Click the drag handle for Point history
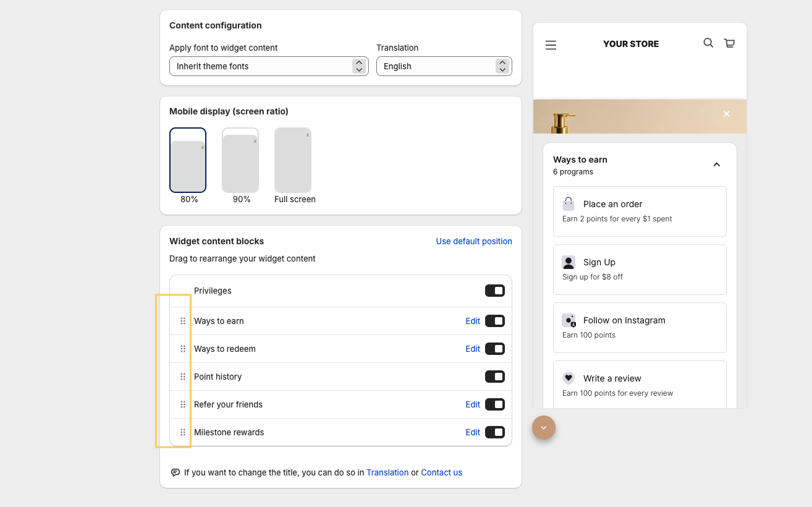Screen dimensions: 812x507 coord(183,377)
